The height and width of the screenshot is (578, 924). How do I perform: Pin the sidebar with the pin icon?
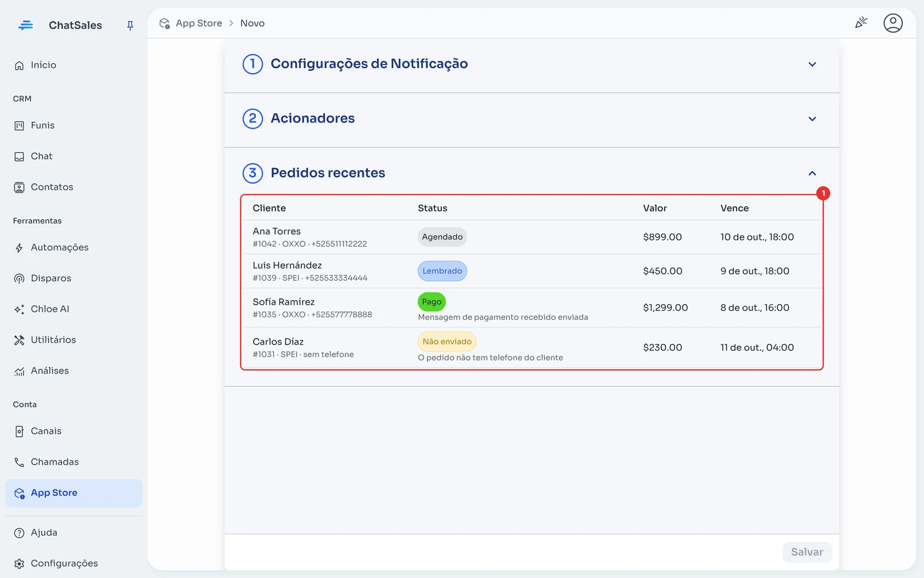pyautogui.click(x=130, y=25)
